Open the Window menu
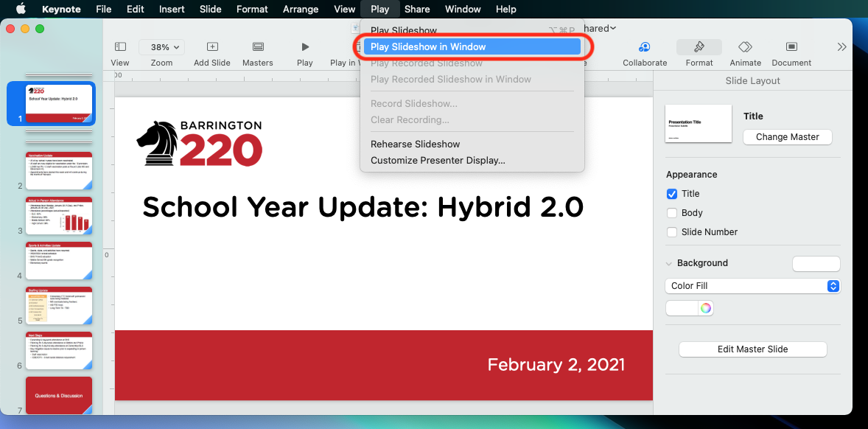The width and height of the screenshot is (868, 429). [x=463, y=9]
